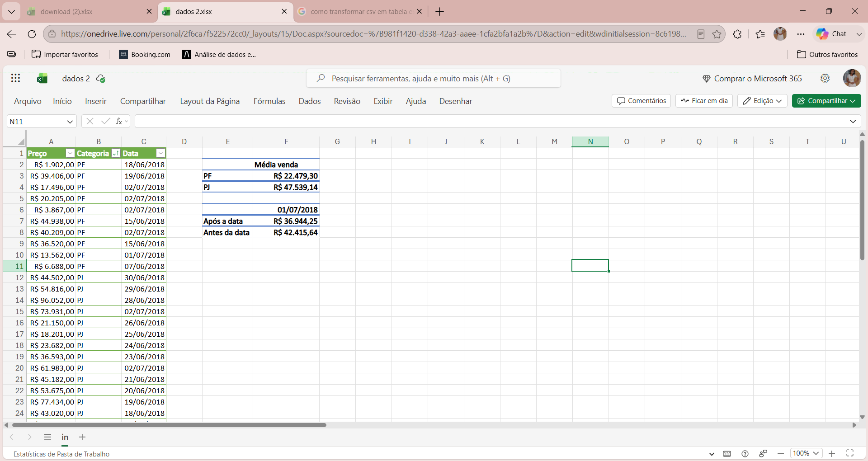Open the Booking.com bookmark
The image size is (868, 461).
coord(145,54)
